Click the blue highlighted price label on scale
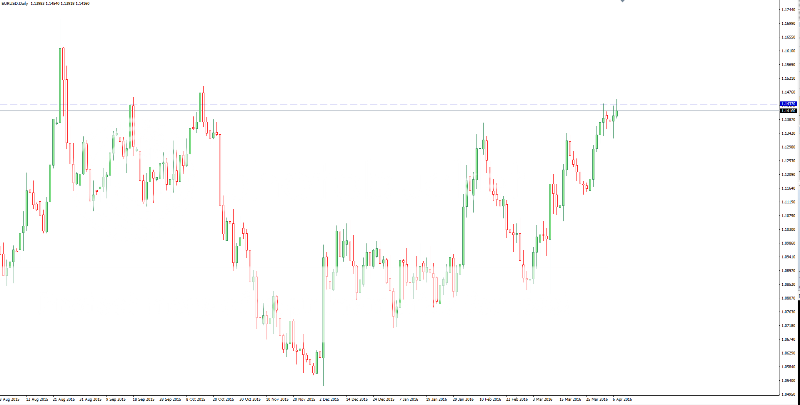This screenshot has width=800, height=405. [789, 104]
